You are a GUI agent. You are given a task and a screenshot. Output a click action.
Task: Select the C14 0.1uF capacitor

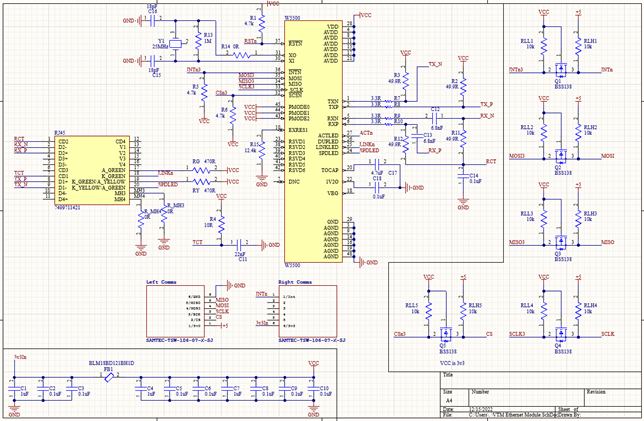pos(462,176)
